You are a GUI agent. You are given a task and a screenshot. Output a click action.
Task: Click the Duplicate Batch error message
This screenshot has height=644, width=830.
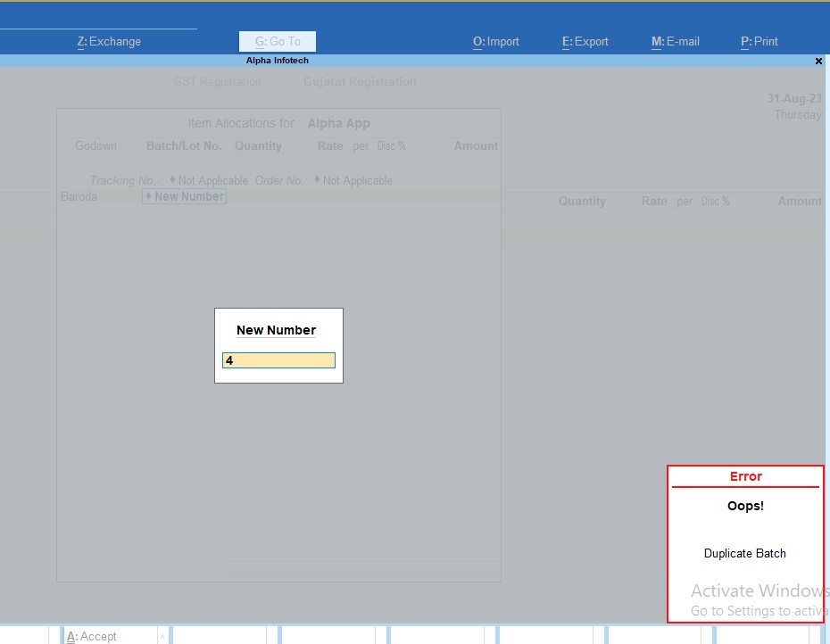[745, 553]
